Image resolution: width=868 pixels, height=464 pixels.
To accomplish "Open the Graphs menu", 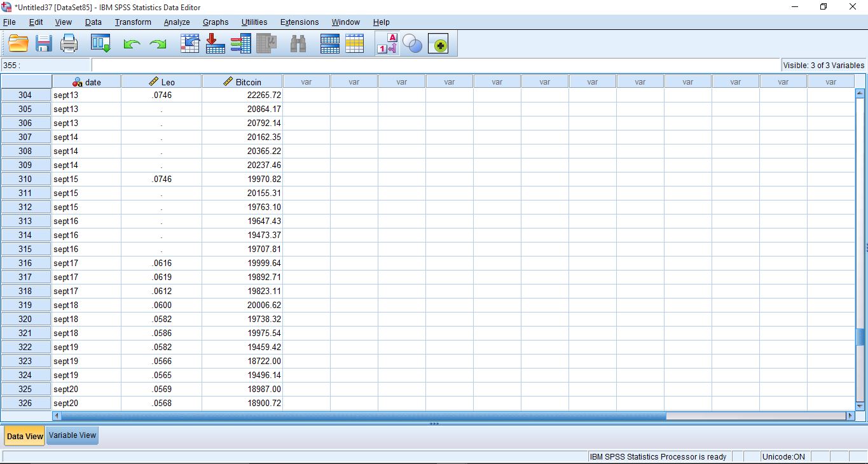I will point(216,22).
